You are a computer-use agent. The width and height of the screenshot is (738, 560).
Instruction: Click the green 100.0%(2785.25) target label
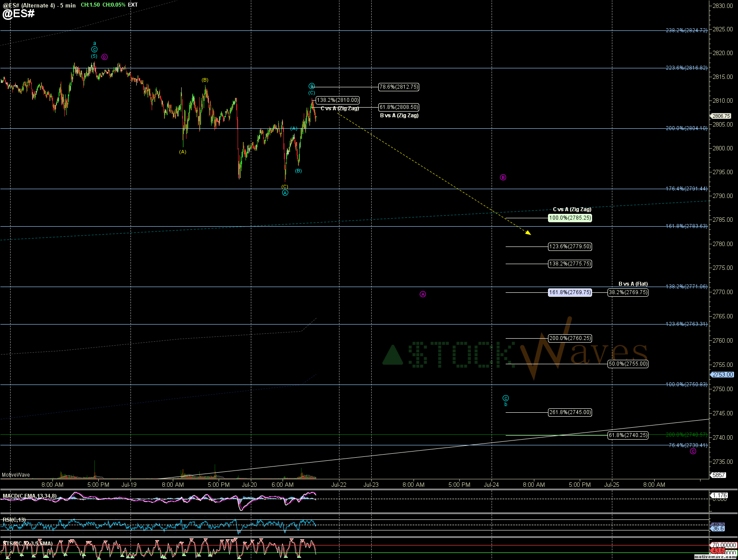coord(570,218)
